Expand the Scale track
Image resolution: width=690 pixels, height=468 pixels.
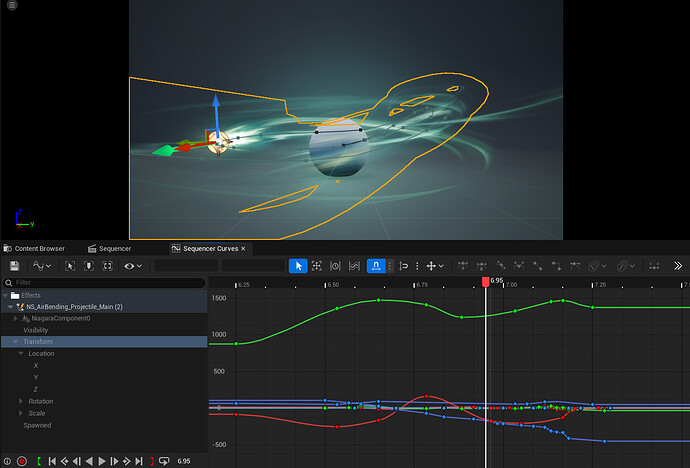coord(21,413)
